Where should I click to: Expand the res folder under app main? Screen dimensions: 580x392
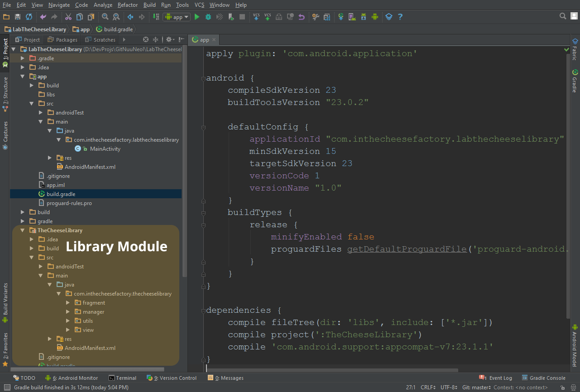(x=50, y=158)
